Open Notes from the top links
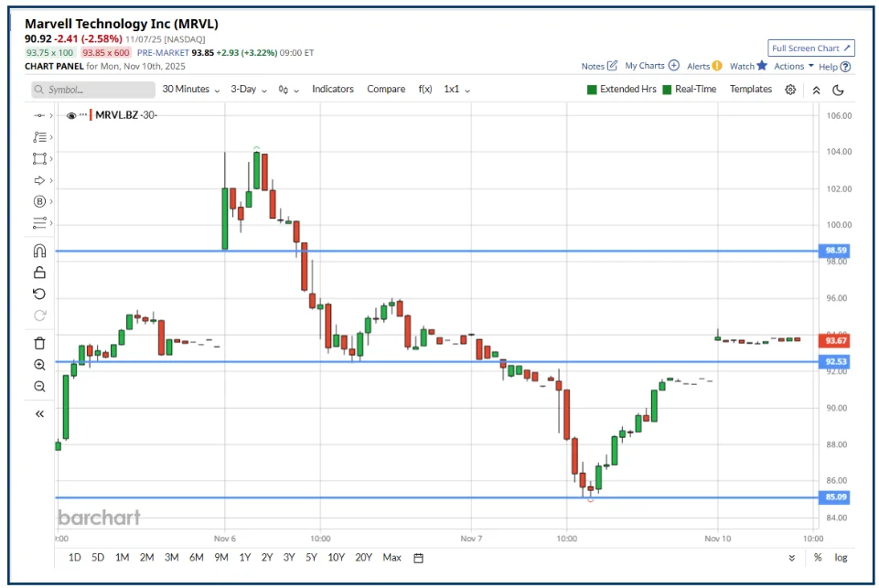The width and height of the screenshot is (879, 588). (x=595, y=66)
